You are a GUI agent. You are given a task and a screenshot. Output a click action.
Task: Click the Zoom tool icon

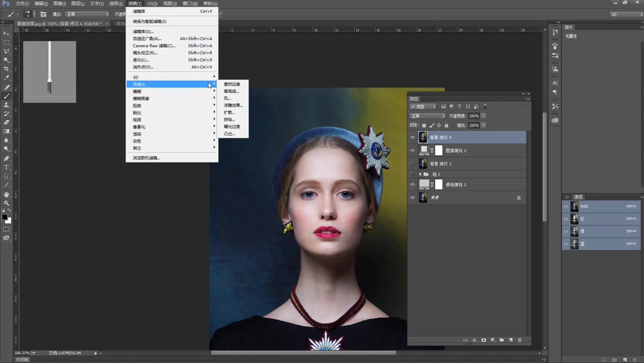[7, 203]
